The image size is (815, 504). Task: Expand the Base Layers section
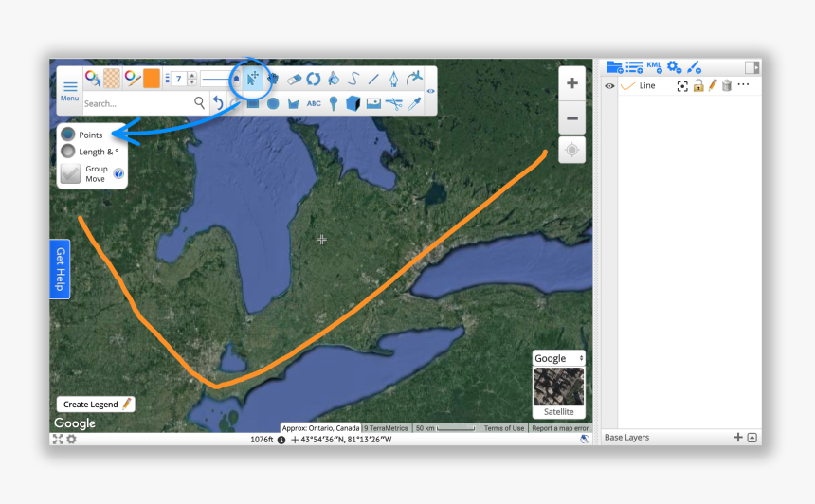(x=752, y=437)
